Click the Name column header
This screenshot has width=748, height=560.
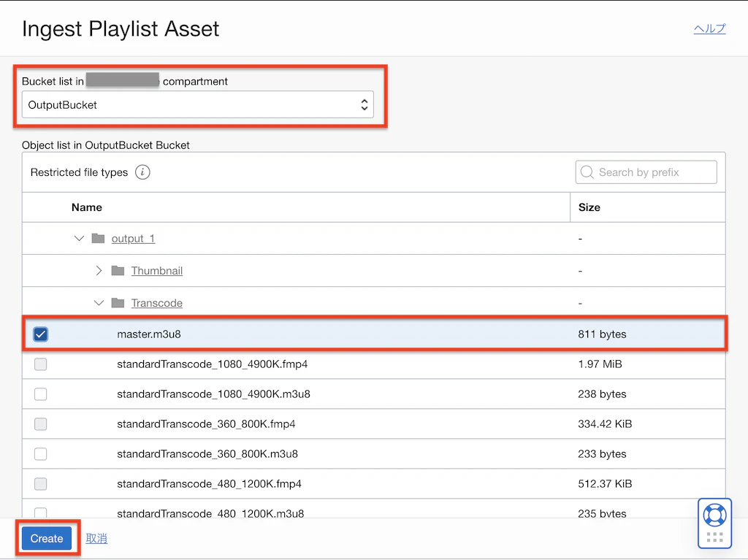pos(87,207)
